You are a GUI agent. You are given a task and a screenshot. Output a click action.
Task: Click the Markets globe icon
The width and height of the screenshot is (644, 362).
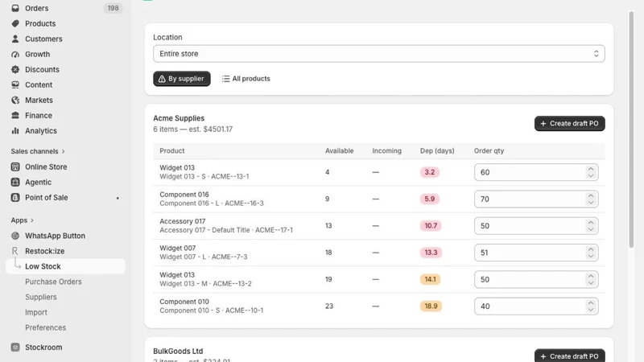coord(15,100)
